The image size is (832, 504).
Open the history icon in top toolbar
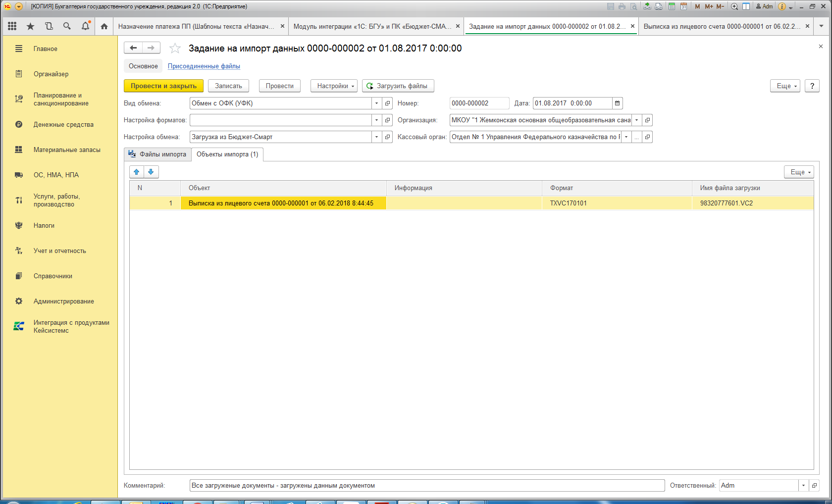tap(49, 26)
